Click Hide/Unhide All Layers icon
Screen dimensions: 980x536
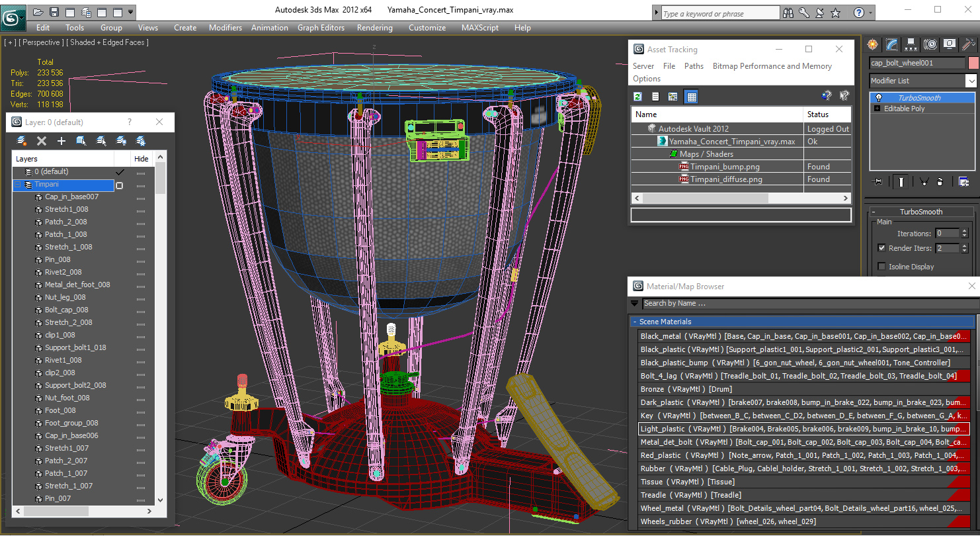pos(121,141)
